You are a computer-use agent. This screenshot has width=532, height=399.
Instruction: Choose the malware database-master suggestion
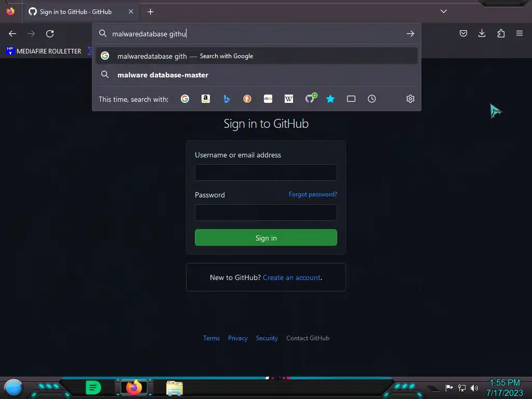click(257, 75)
